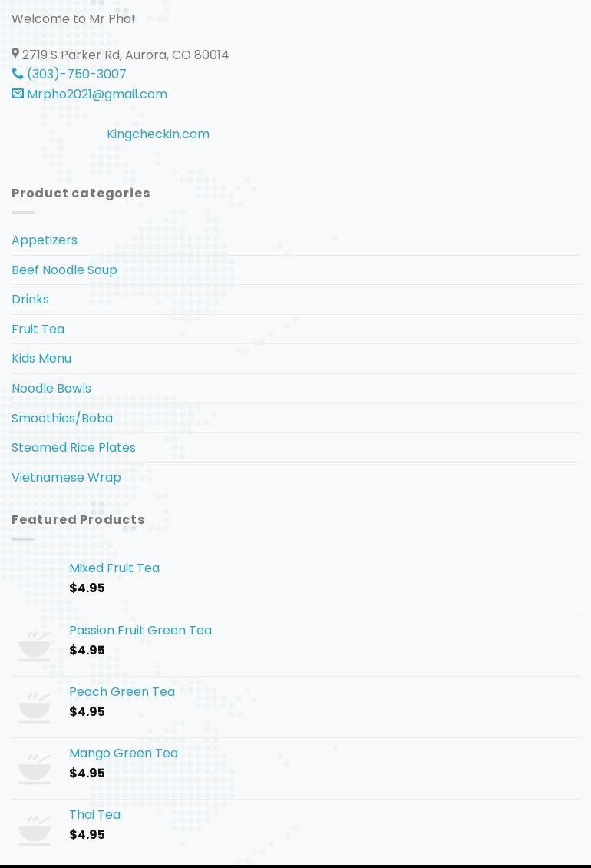
Task: Email Mrpho2021@gmail.com link
Action: (97, 94)
